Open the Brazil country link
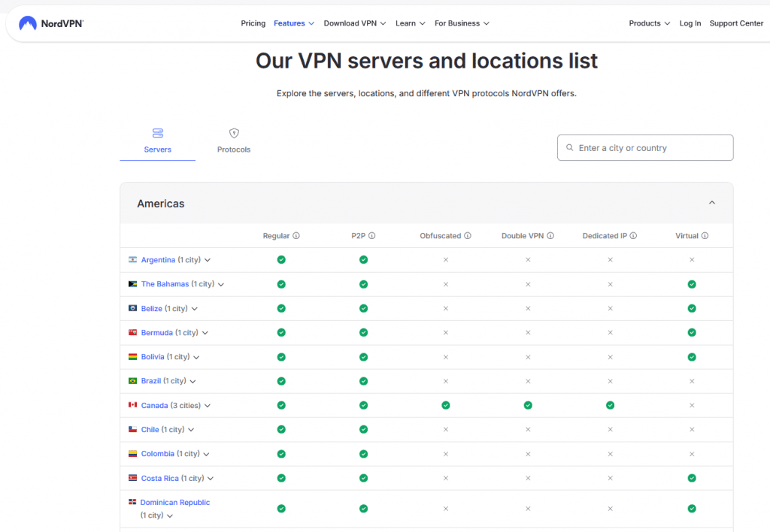The height and width of the screenshot is (532, 770). coord(151,381)
